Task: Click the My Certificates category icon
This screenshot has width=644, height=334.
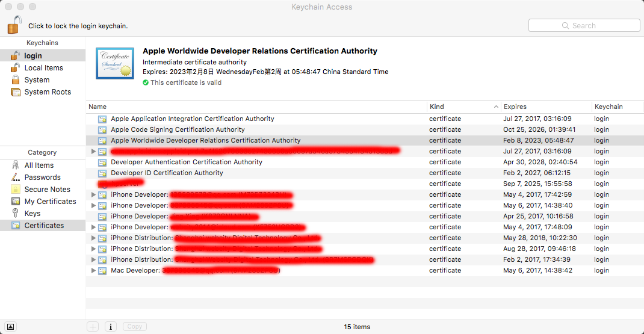Action: (x=16, y=202)
